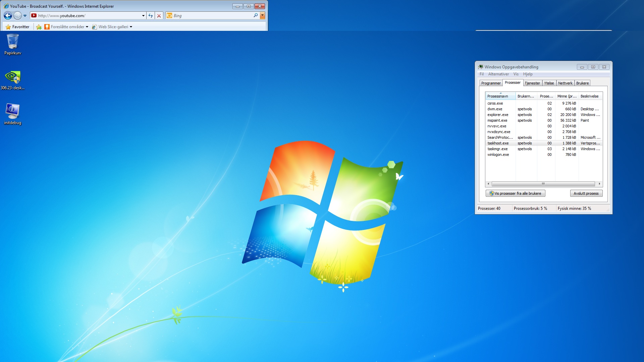Click the Internet Explorer back arrow
Image resolution: width=644 pixels, height=362 pixels.
point(8,15)
